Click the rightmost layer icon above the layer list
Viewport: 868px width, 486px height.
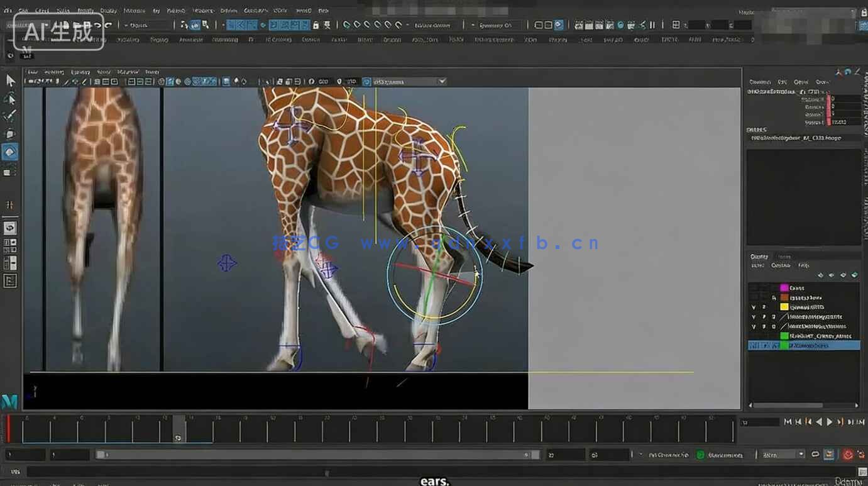854,275
